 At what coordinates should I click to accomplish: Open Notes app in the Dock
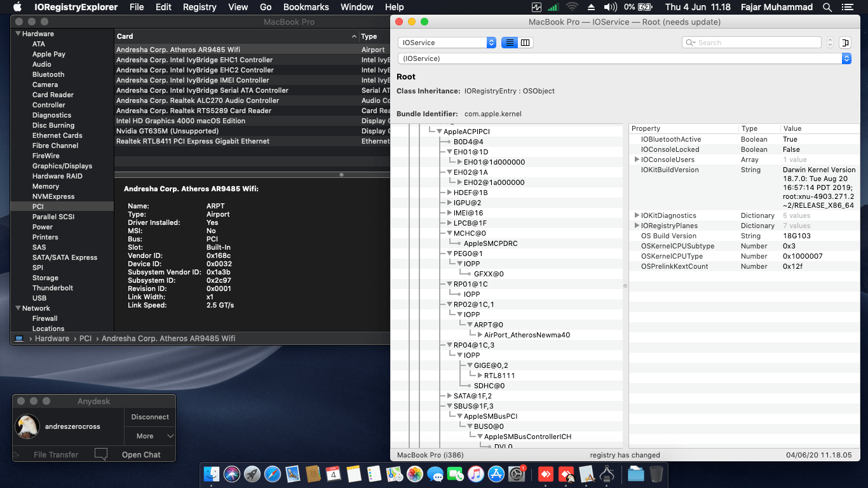(x=354, y=474)
